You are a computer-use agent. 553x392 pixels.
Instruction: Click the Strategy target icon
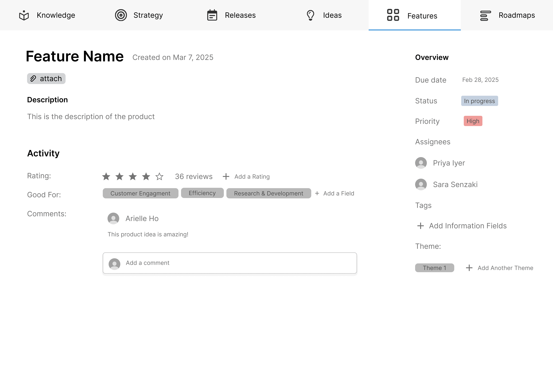coord(121,15)
